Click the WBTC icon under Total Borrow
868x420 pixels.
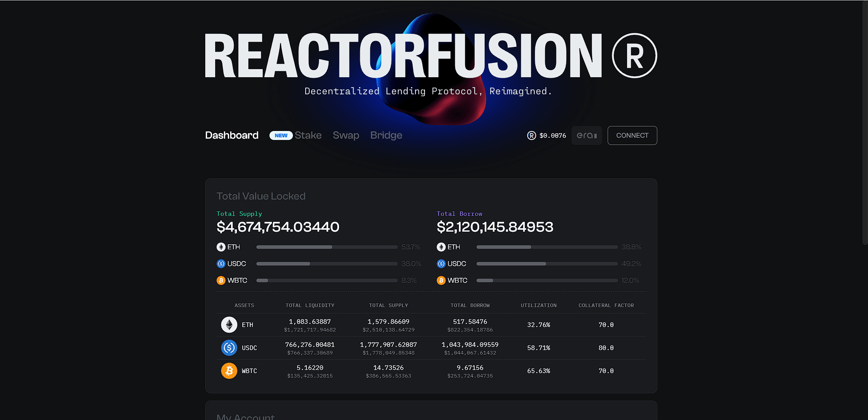point(441,280)
